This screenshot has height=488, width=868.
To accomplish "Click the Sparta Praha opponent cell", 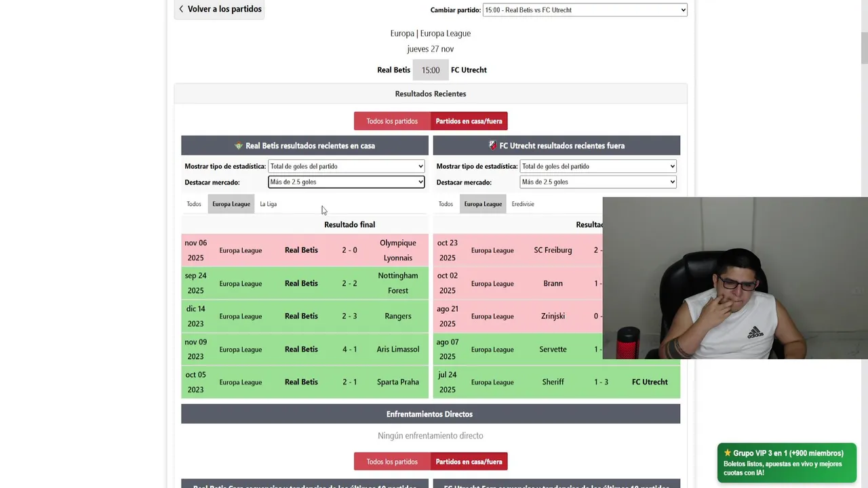I will pos(398,382).
